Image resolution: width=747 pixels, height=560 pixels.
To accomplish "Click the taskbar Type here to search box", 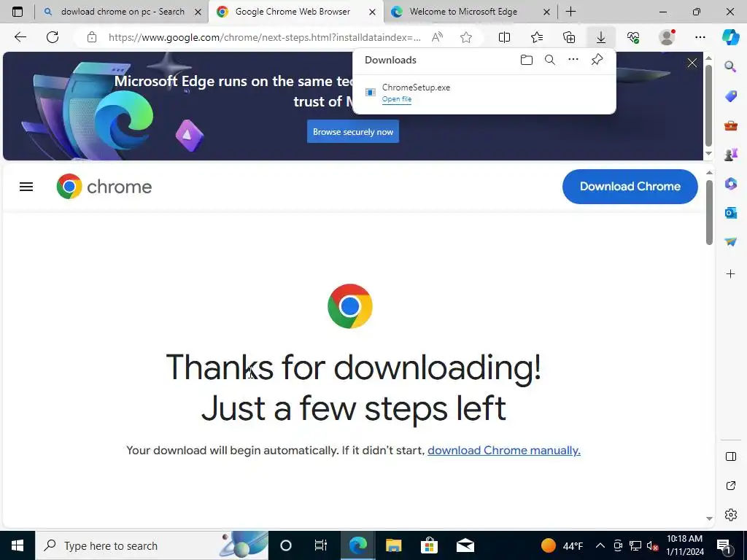I will pyautogui.click(x=152, y=545).
